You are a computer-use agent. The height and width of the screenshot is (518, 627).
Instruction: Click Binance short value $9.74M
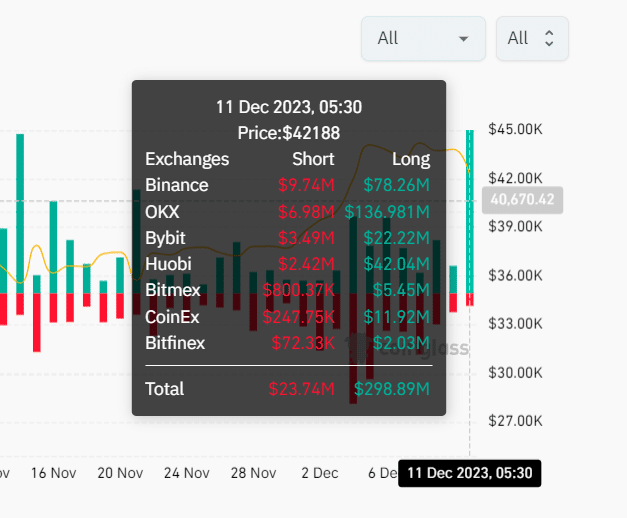coord(306,185)
